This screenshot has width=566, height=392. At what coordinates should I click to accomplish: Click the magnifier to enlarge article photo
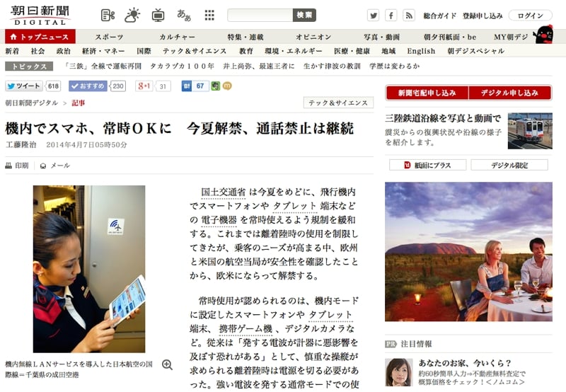(167, 364)
